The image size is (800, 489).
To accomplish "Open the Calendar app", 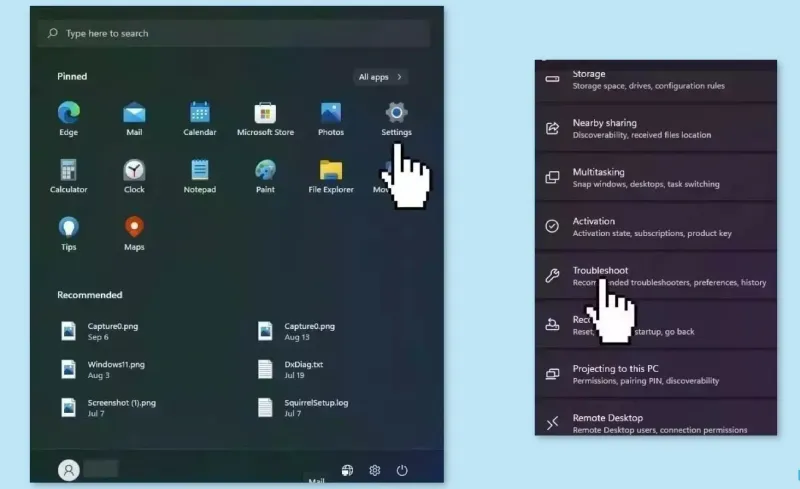I will pos(199,112).
